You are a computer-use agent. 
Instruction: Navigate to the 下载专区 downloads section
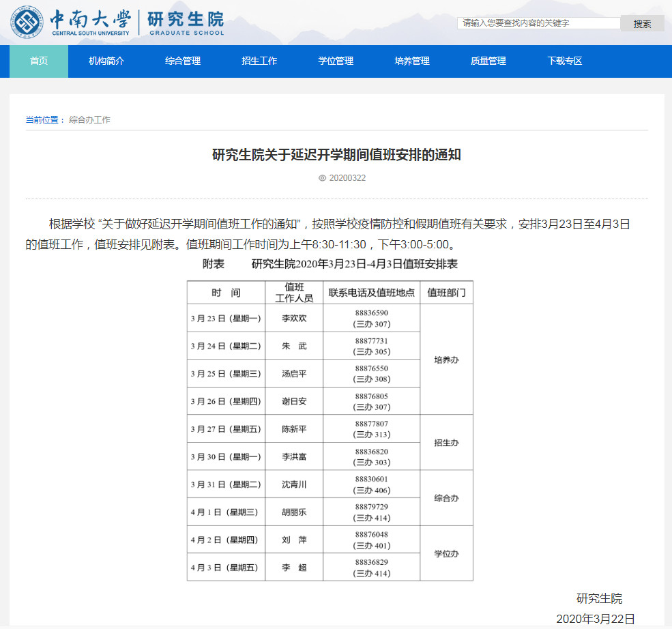pyautogui.click(x=565, y=61)
